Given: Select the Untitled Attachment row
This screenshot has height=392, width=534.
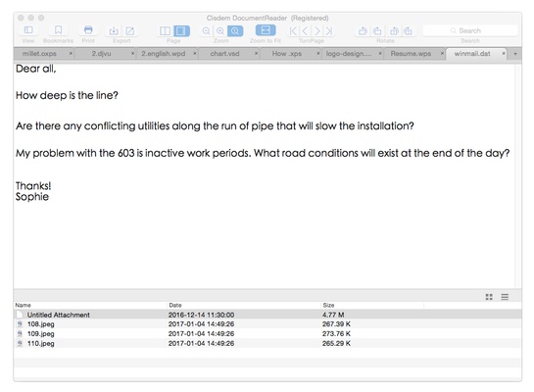Looking at the screenshot, I should pyautogui.click(x=267, y=315).
